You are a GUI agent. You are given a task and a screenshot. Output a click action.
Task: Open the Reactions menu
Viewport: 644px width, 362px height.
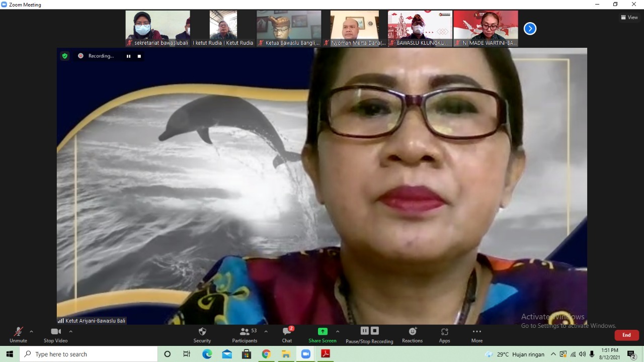[412, 335]
